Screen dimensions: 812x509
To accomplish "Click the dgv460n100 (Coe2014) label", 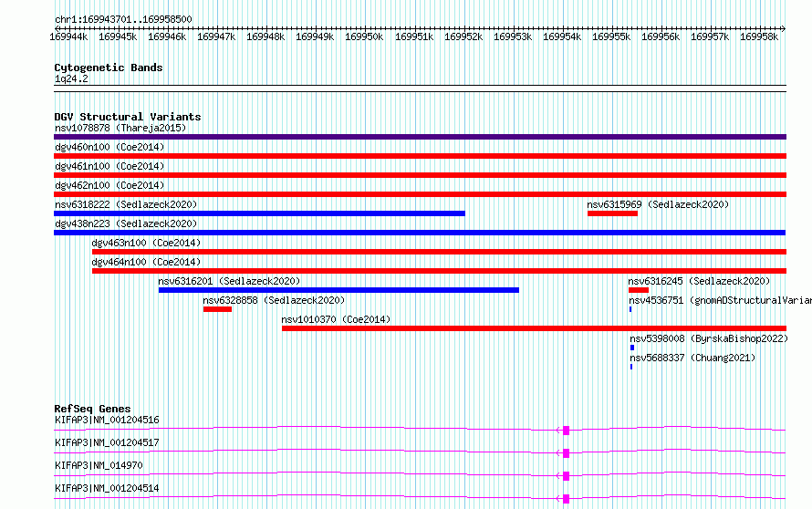I will 109,147.
